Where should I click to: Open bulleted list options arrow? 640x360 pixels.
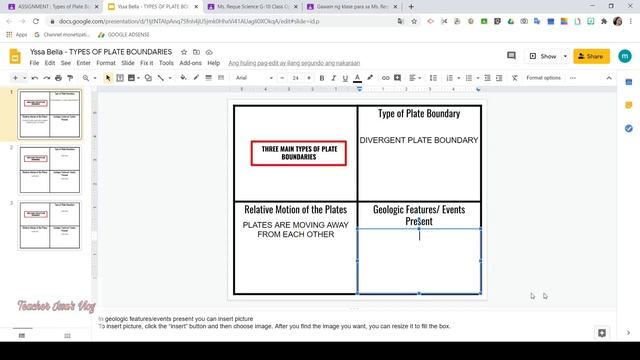click(x=478, y=78)
